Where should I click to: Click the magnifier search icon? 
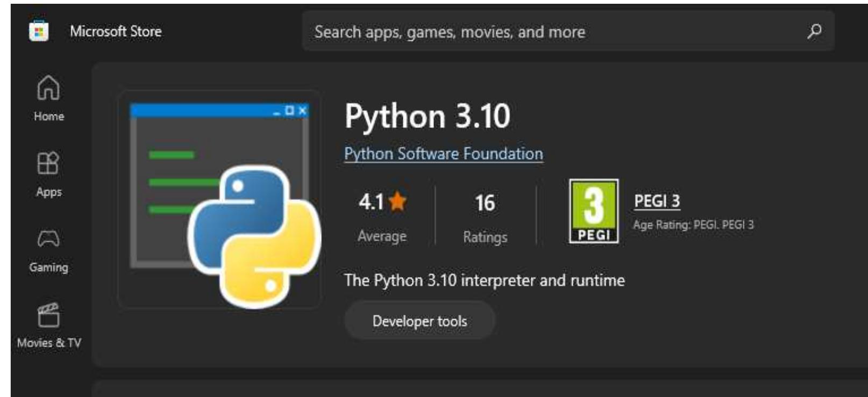pos(814,32)
